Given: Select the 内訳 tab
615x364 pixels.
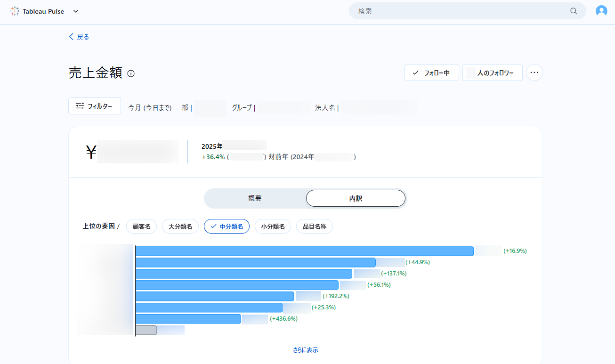Looking at the screenshot, I should tap(356, 199).
